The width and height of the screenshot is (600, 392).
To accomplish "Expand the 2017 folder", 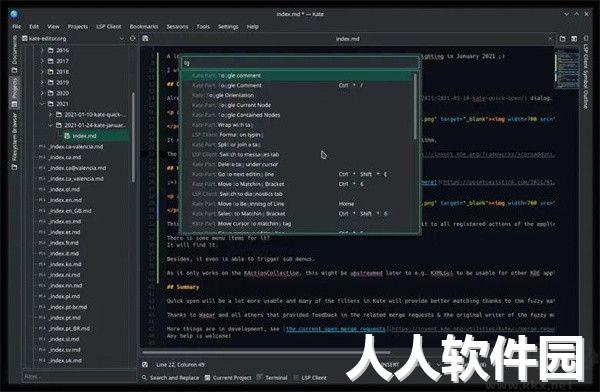I will 42,61.
